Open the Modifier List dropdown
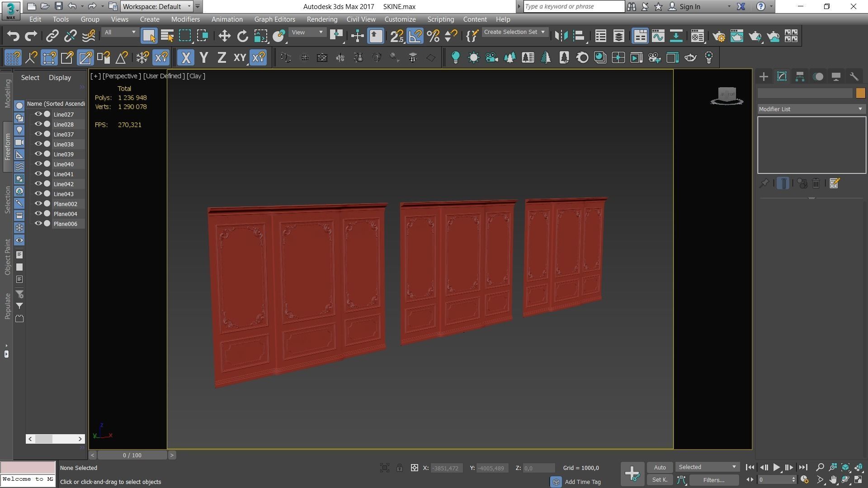Viewport: 868px width, 488px height. (x=811, y=109)
